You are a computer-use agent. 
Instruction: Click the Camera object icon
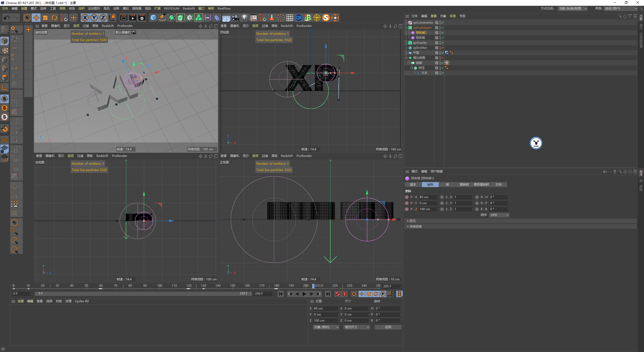point(235,18)
